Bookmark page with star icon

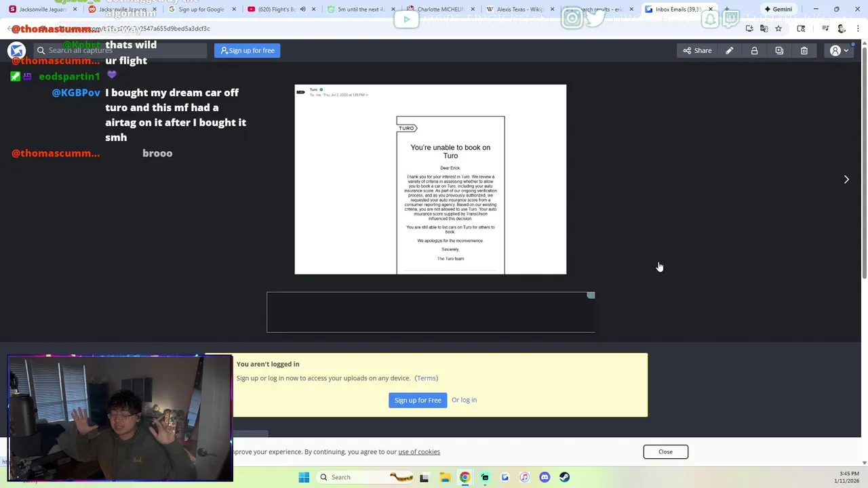coord(778,28)
